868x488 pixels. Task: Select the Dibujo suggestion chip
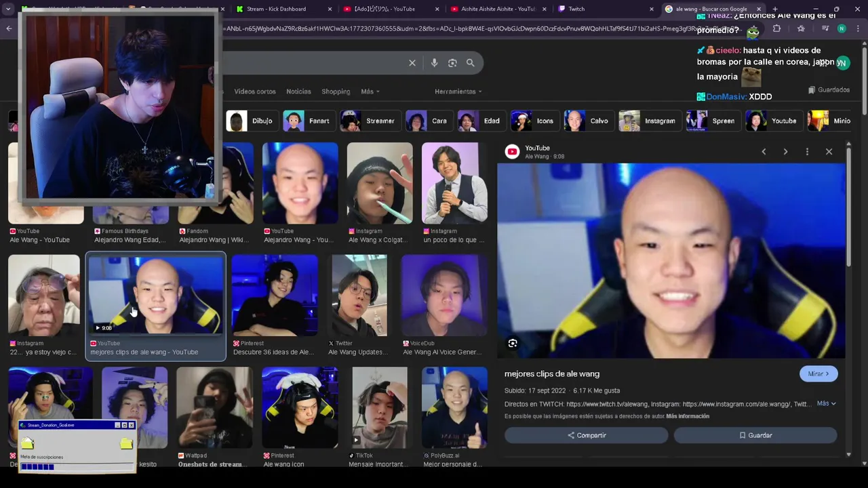click(250, 121)
